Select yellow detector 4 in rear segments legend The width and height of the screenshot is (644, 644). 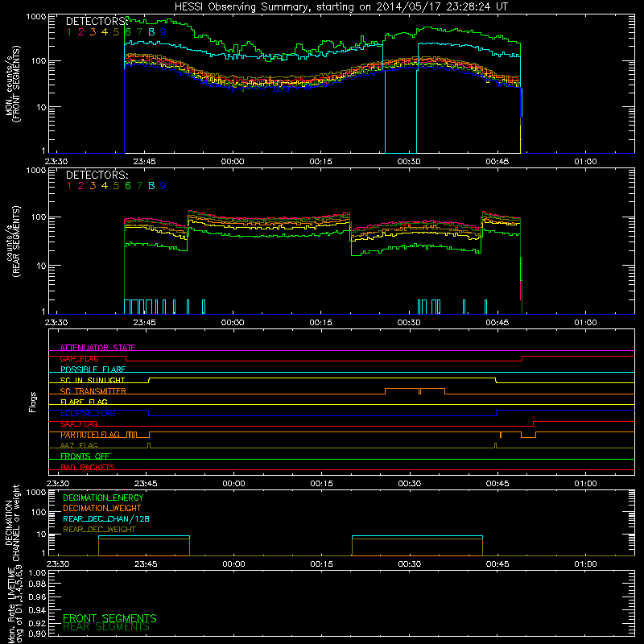click(x=105, y=186)
